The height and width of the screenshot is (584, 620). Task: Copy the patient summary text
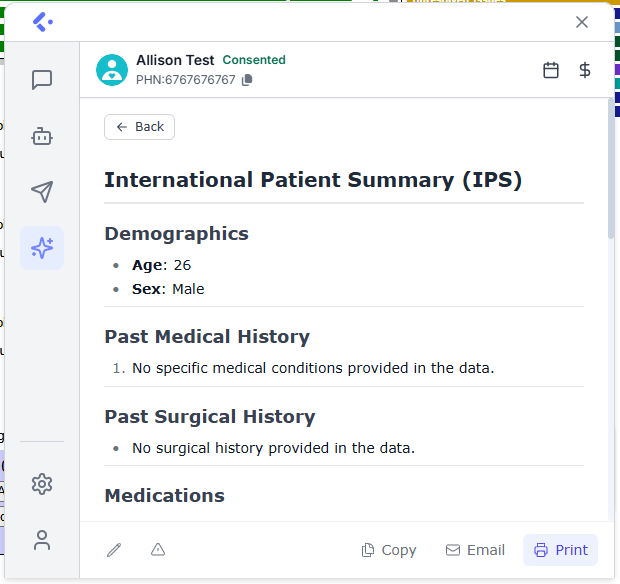click(x=389, y=550)
